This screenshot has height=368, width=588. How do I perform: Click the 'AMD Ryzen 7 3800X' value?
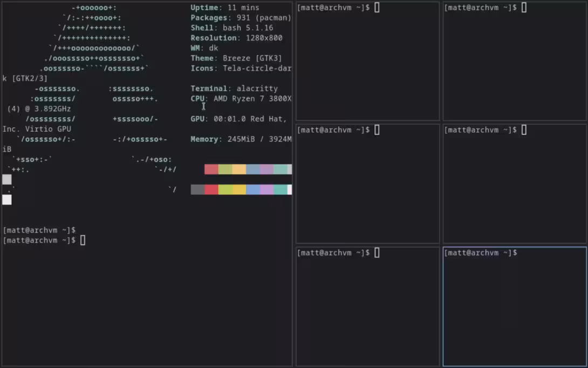click(252, 99)
